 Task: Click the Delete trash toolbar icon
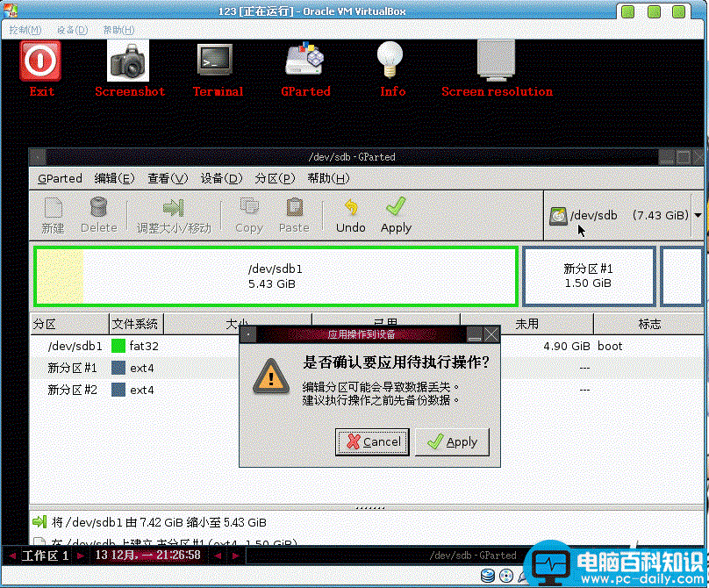(x=98, y=214)
